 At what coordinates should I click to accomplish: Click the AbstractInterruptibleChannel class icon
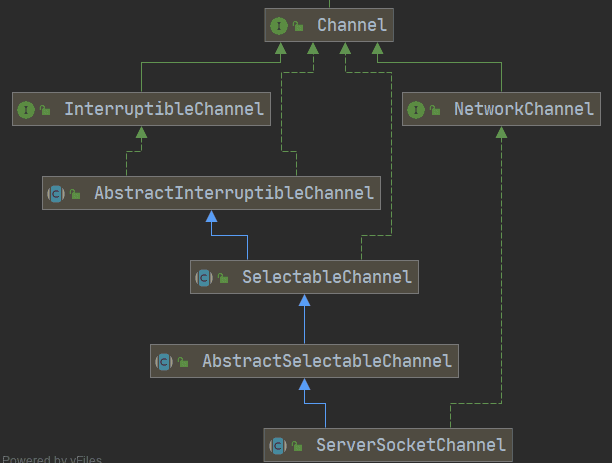tap(56, 193)
